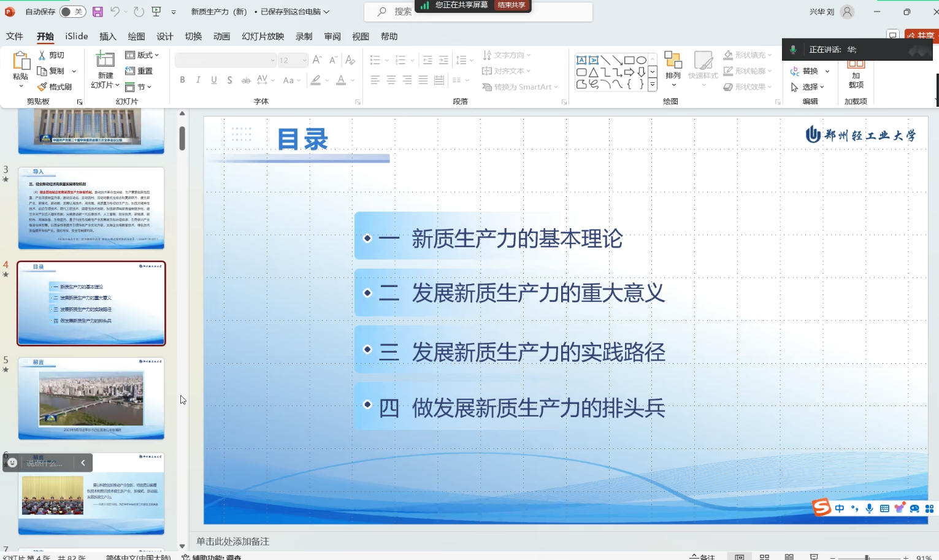Click the New Slide icon
The image size is (939, 560).
coord(105,60)
